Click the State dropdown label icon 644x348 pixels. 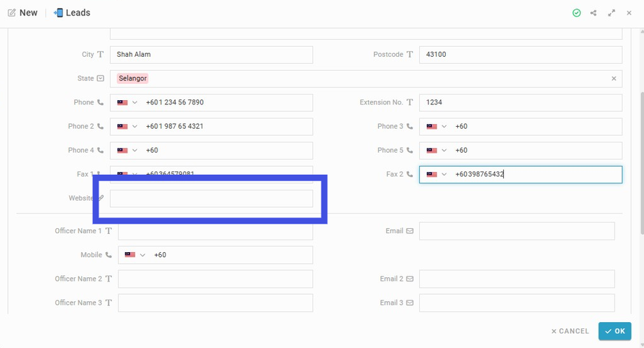101,78
